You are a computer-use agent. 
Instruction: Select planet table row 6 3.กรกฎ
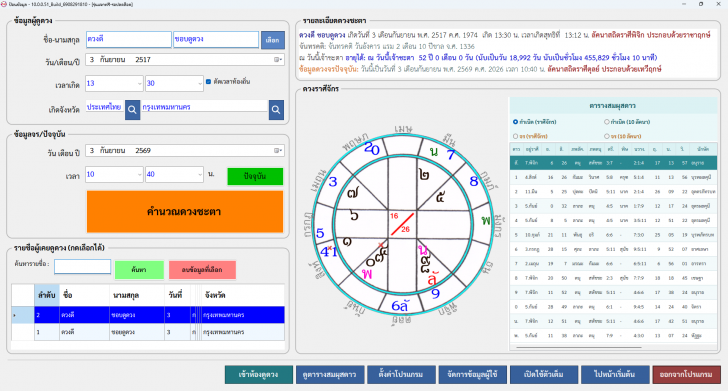(613, 249)
